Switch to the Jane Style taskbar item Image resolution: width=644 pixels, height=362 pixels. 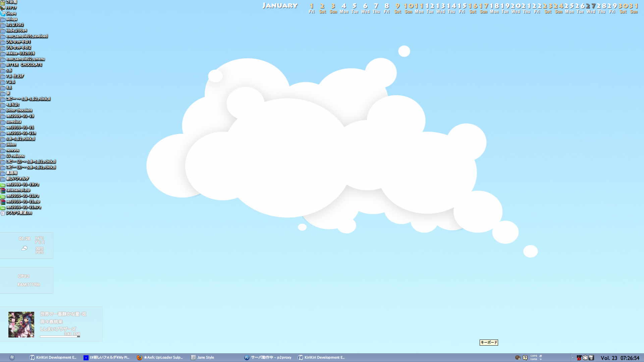click(x=203, y=358)
